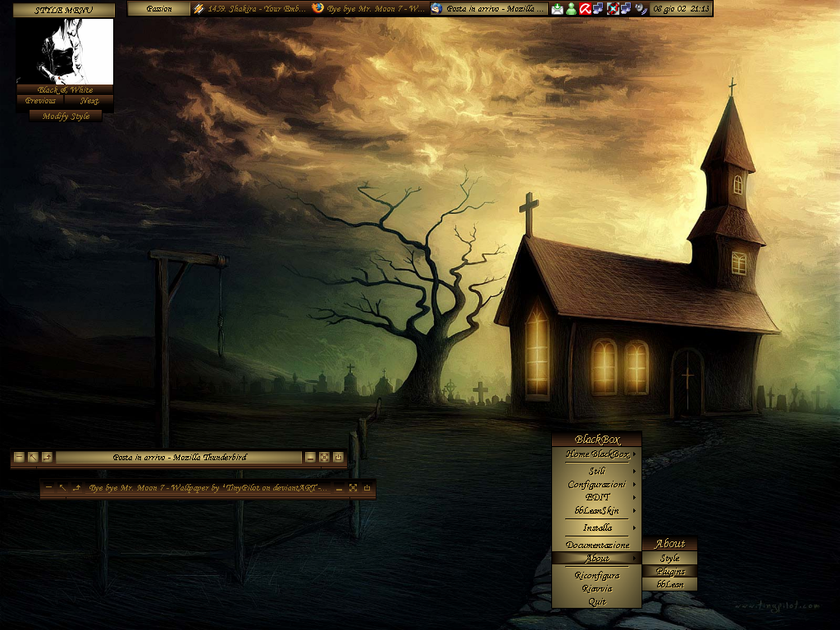This screenshot has height=630, width=840.
Task: Select Riconfigura in the BlackBox menu
Action: (597, 575)
